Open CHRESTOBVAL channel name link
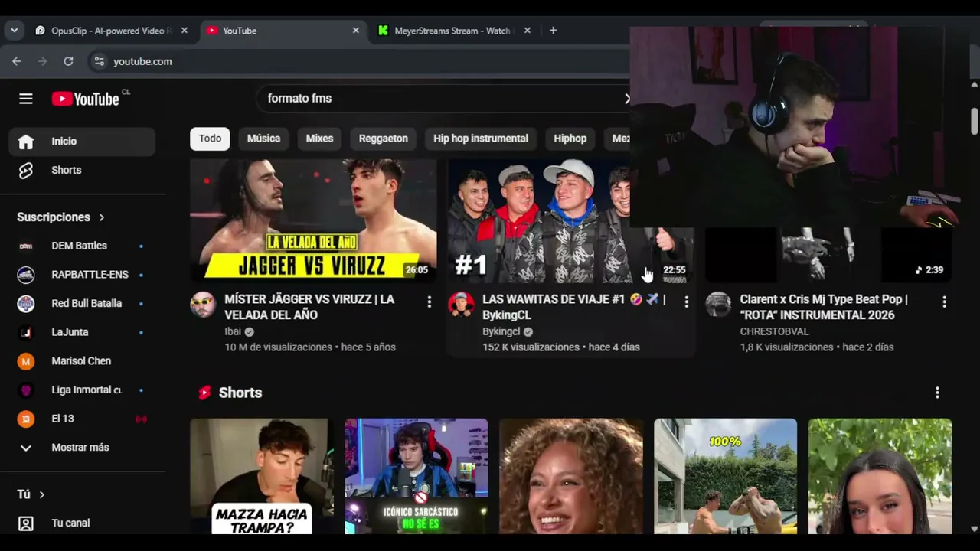The width and height of the screenshot is (980, 551). 774,331
